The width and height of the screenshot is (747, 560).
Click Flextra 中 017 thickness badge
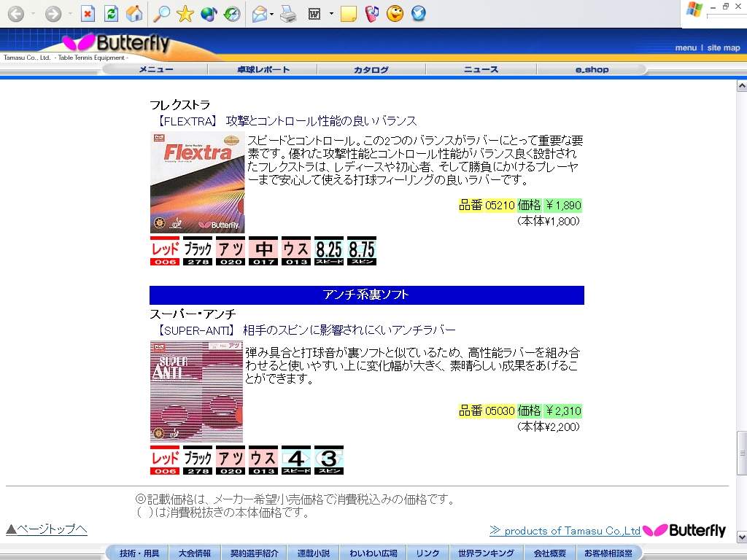[263, 251]
